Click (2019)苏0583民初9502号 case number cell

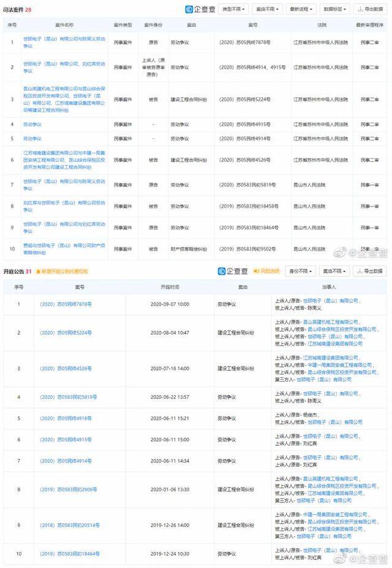click(x=247, y=249)
